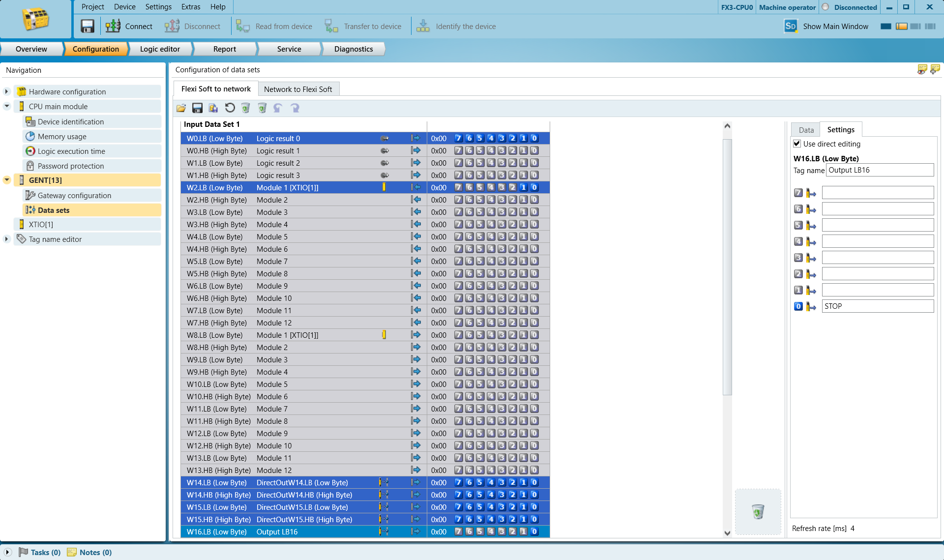This screenshot has width=944, height=560.
Task: Open the Logic editor view
Action: pyautogui.click(x=160, y=49)
